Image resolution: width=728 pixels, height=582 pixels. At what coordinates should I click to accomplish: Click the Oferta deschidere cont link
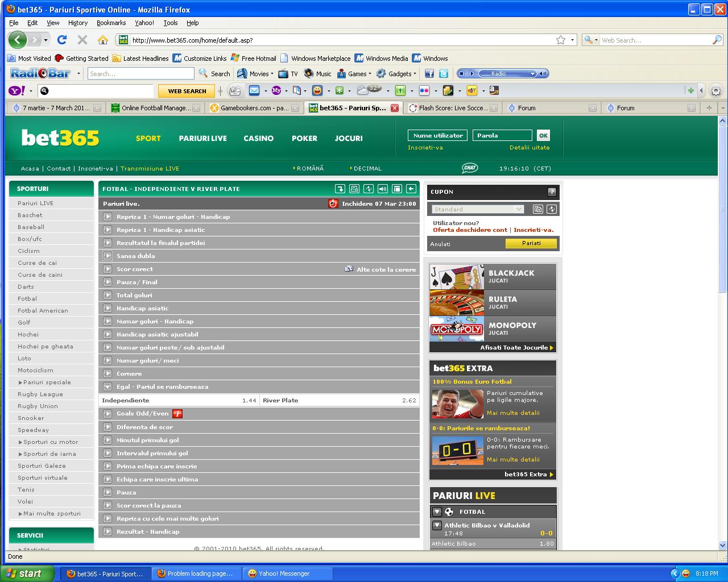[470, 230]
